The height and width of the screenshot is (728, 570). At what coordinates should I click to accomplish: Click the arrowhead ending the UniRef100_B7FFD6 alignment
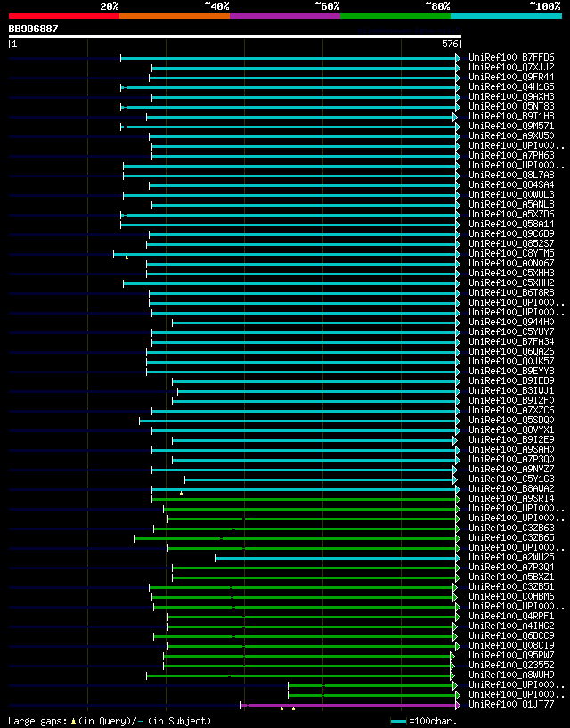point(458,58)
